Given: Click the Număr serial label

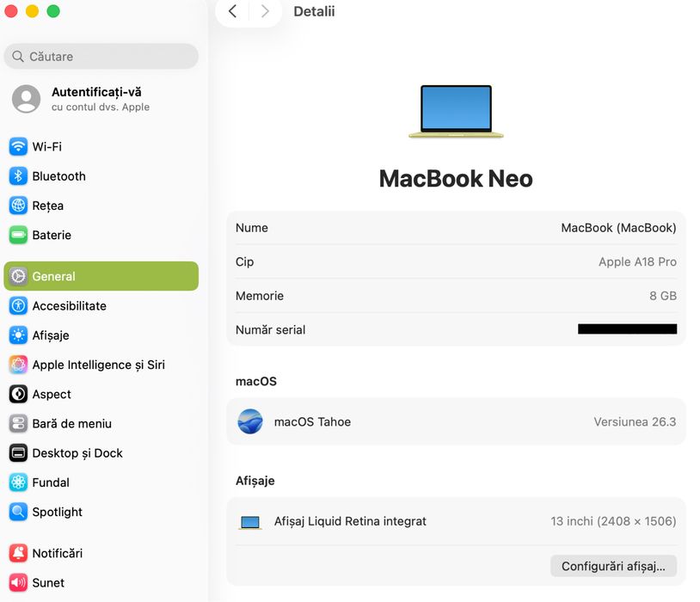Looking at the screenshot, I should (271, 329).
